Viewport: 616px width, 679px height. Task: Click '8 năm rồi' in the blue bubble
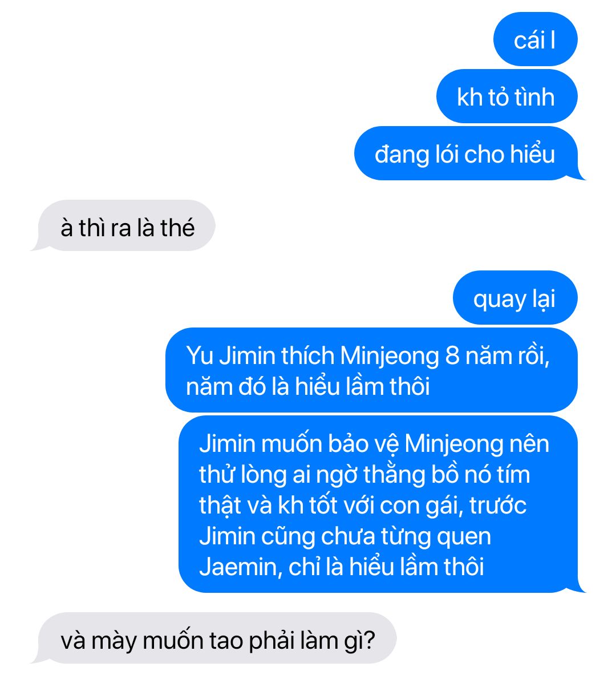(x=497, y=356)
